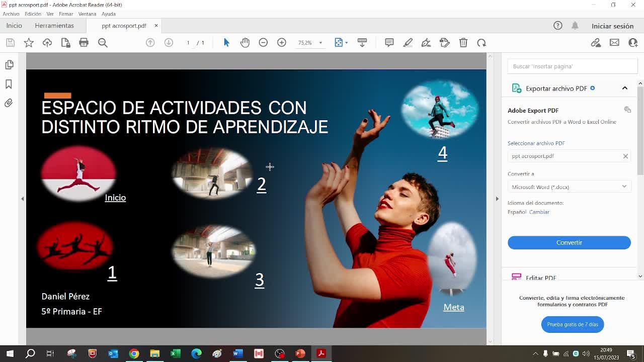This screenshot has height=362, width=644.
Task: Open the Microsoft Word format dropdown
Action: pyautogui.click(x=569, y=187)
